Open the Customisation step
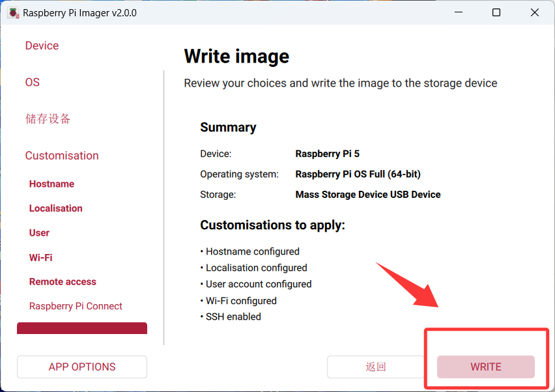The image size is (555, 392). click(x=62, y=156)
